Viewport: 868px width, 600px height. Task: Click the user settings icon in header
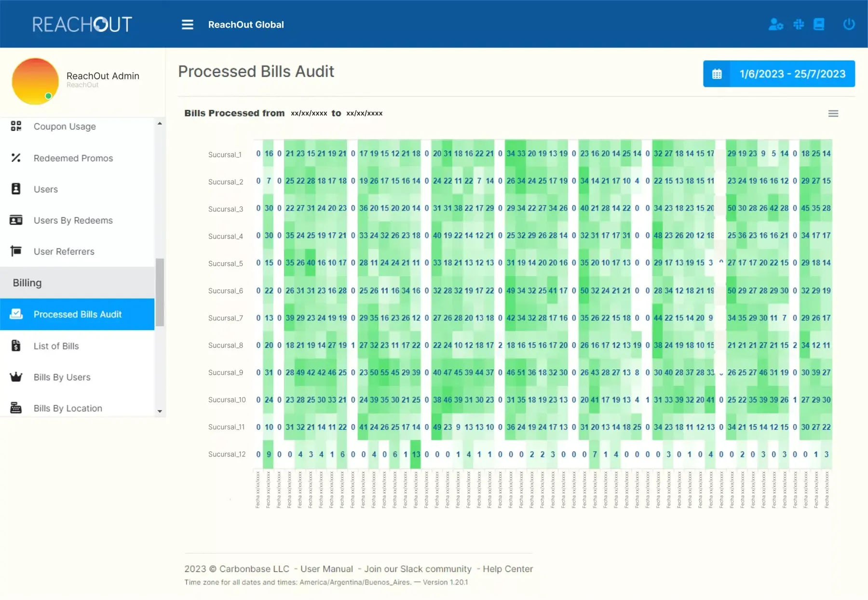775,24
